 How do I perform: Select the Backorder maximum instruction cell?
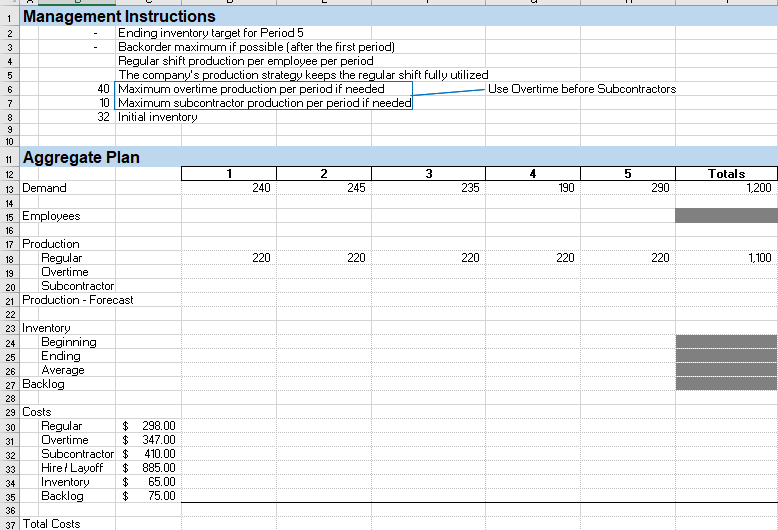point(256,47)
